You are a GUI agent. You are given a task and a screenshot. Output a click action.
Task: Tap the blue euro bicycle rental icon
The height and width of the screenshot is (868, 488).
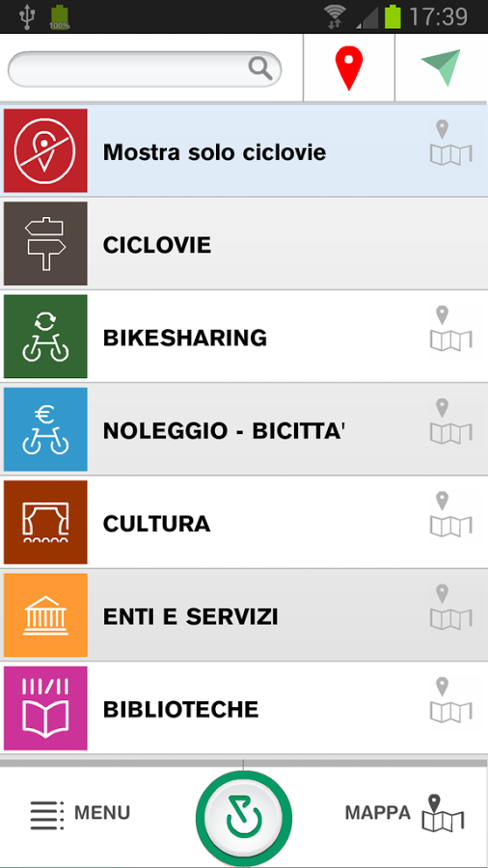(x=45, y=429)
